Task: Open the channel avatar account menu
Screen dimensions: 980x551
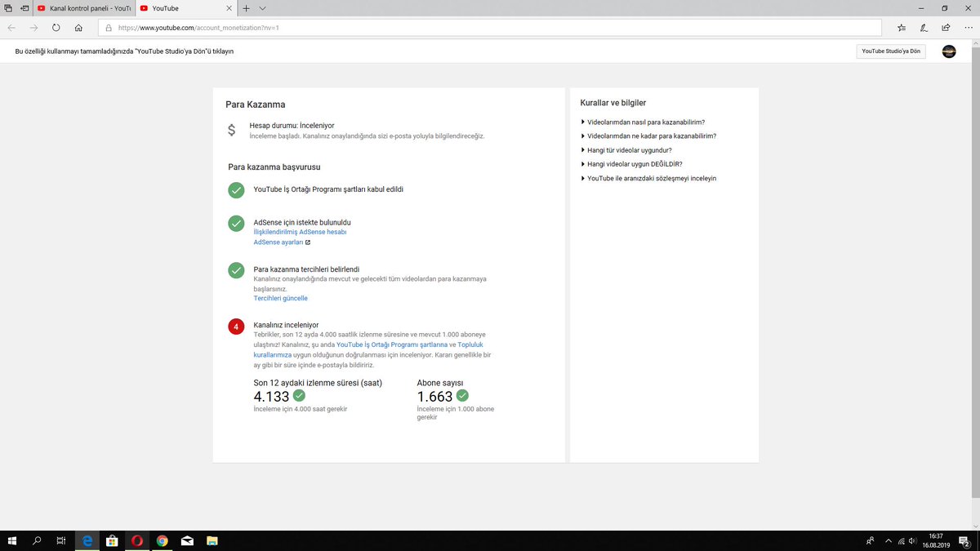Action: tap(949, 51)
